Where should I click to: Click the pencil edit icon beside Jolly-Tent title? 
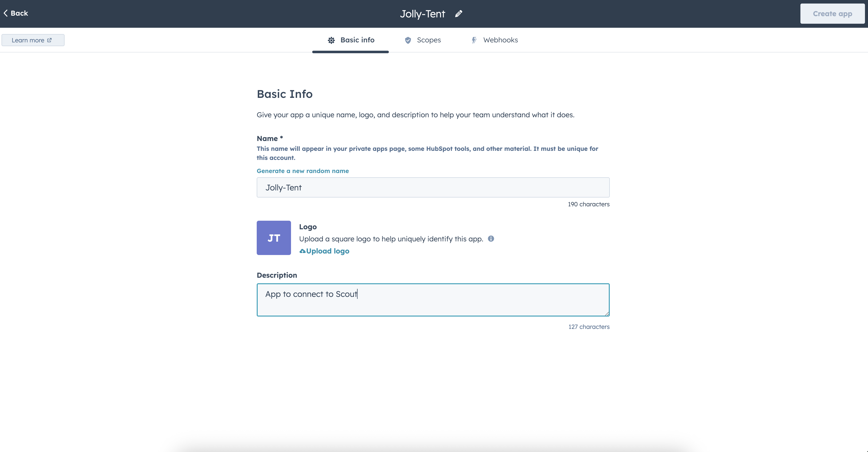459,14
